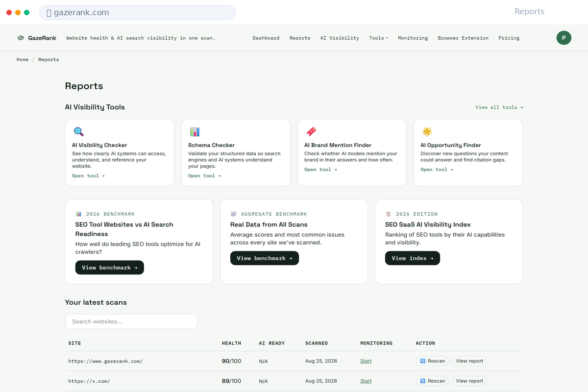Click the SEO SaaS AI Visibility Index heading

pos(428,224)
